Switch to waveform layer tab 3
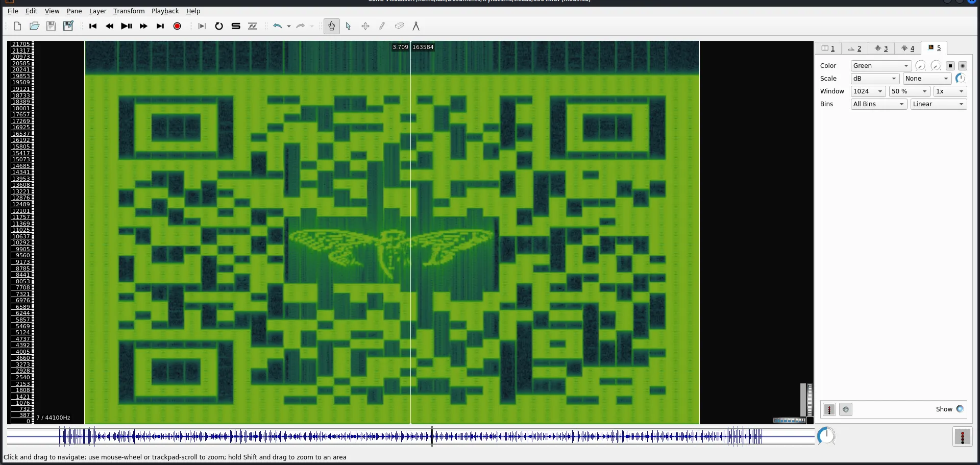Screen dimensions: 980x465 click(x=881, y=48)
